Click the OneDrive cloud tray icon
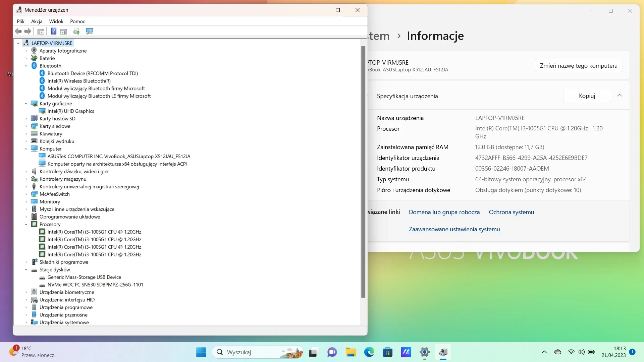 click(558, 352)
